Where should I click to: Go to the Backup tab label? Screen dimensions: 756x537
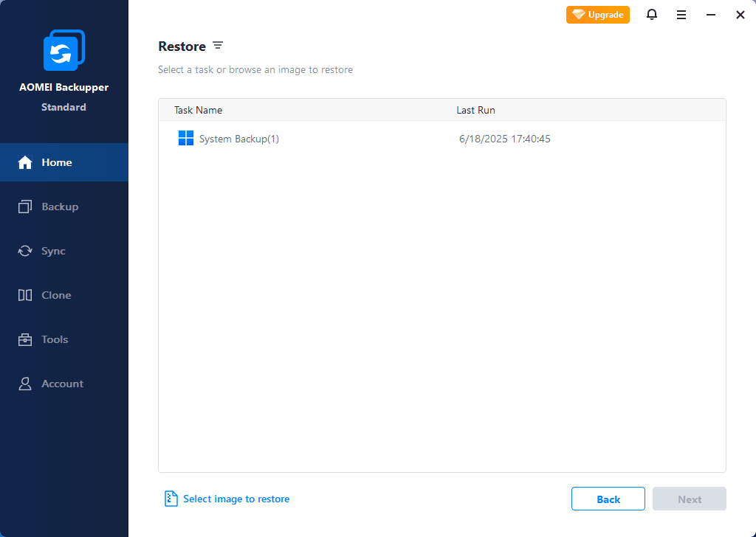[60, 207]
